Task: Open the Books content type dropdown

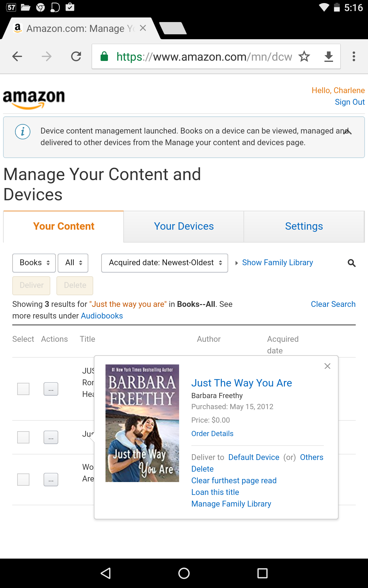Action: click(x=34, y=263)
